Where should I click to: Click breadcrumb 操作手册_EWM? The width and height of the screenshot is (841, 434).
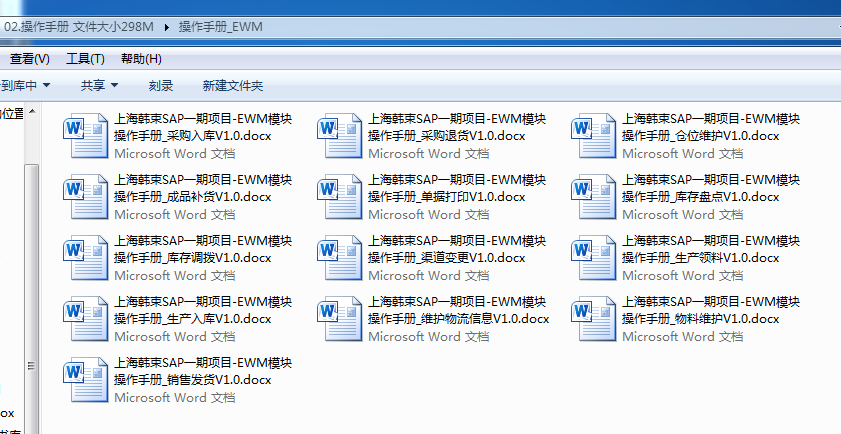pos(220,26)
